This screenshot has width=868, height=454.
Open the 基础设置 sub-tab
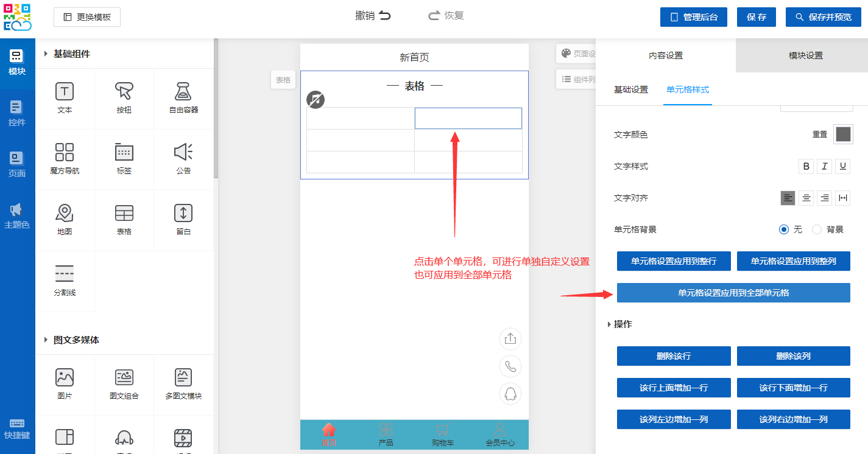(x=630, y=89)
